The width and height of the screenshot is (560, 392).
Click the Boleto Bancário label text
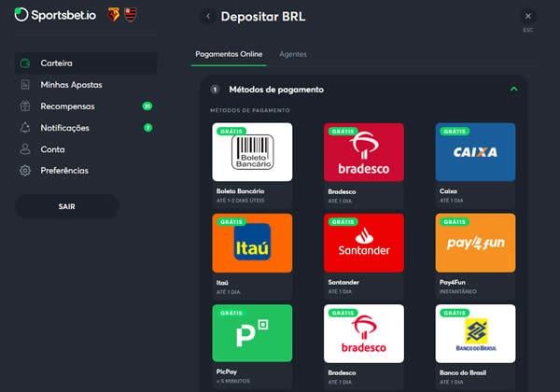(241, 191)
